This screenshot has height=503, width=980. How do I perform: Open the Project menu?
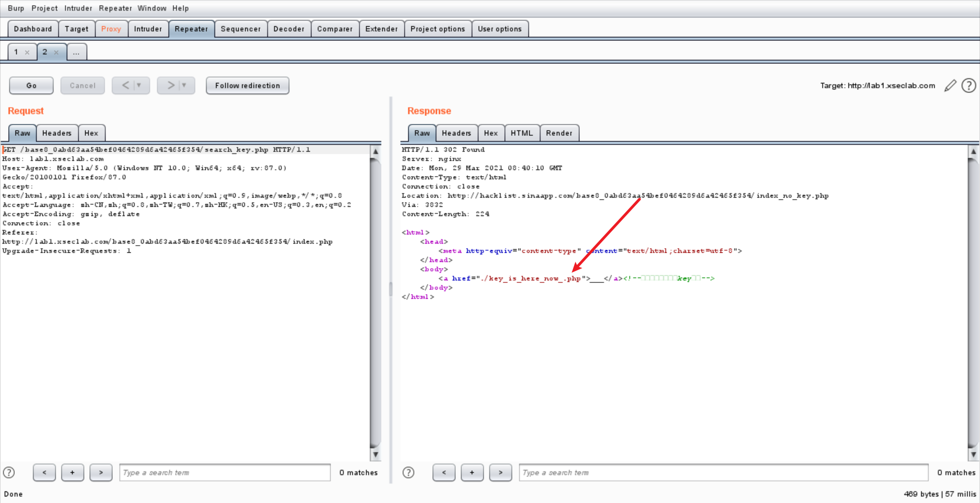[44, 8]
